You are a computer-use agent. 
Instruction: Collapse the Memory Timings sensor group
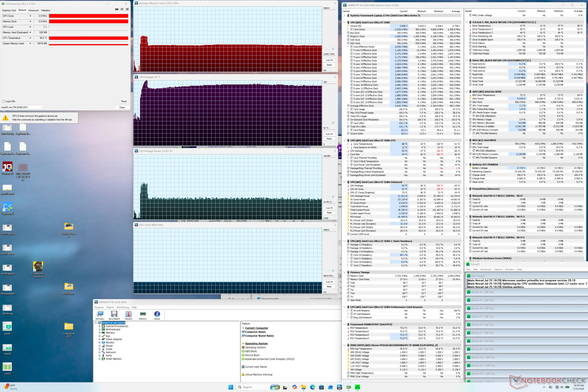[345, 272]
